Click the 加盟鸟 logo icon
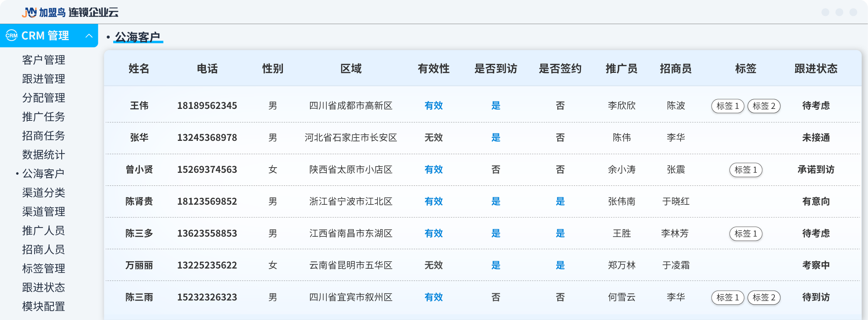Screen dimensions: 868x320 [x=29, y=12]
